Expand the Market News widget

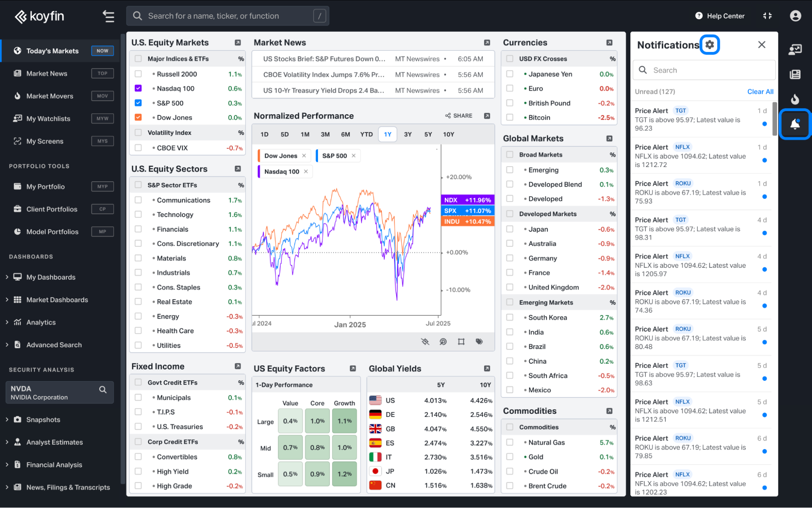[x=487, y=43]
